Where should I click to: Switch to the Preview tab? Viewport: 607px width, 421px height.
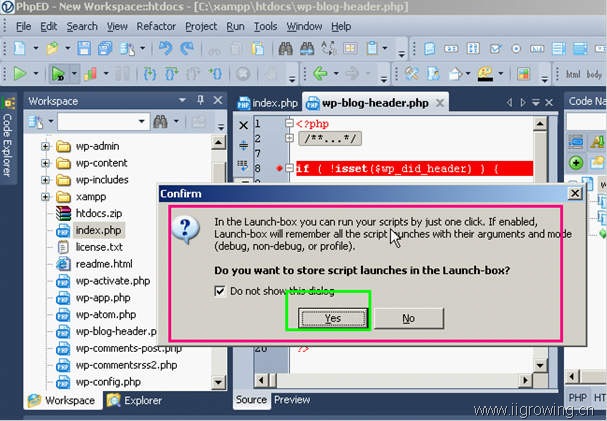(x=292, y=400)
